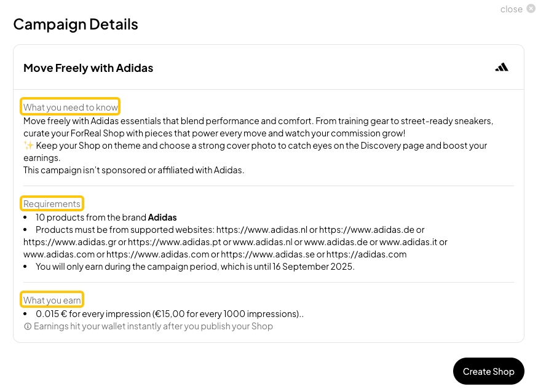The height and width of the screenshot is (392, 538).
Task: Select the 'What you need to know' heading
Action: click(x=70, y=107)
